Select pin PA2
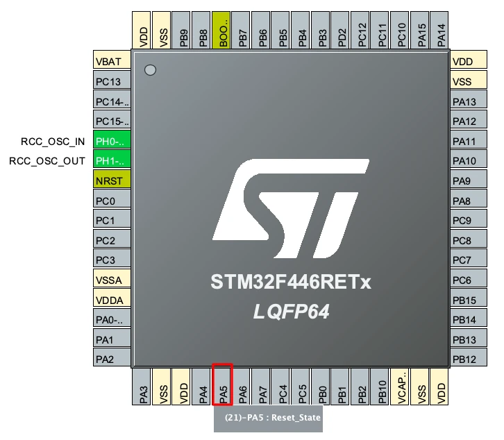The height and width of the screenshot is (440, 504). [112, 357]
